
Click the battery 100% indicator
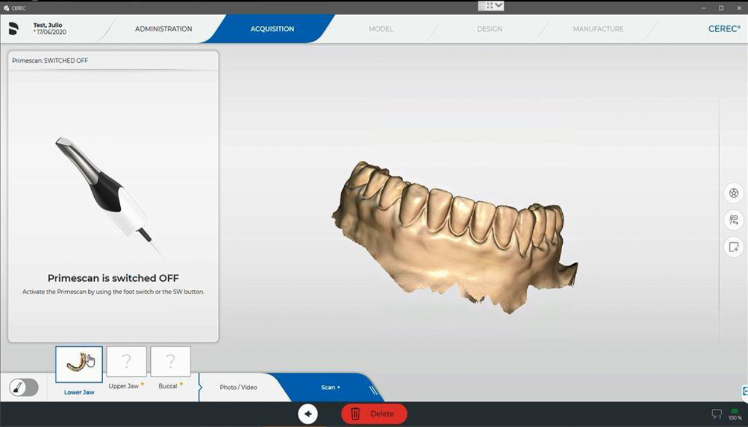(x=735, y=414)
